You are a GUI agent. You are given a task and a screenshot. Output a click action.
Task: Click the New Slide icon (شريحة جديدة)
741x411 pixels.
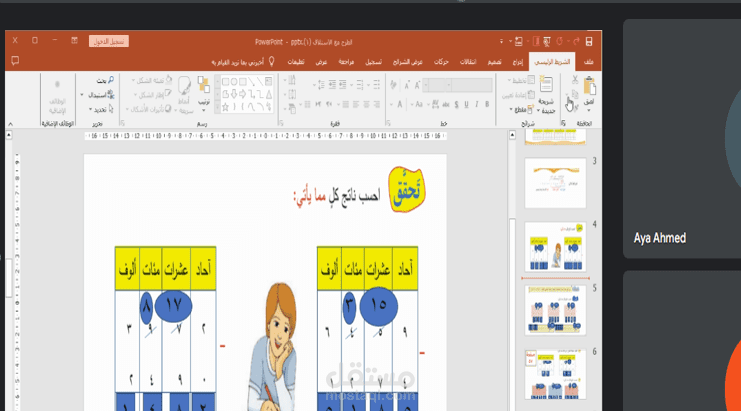click(x=546, y=85)
